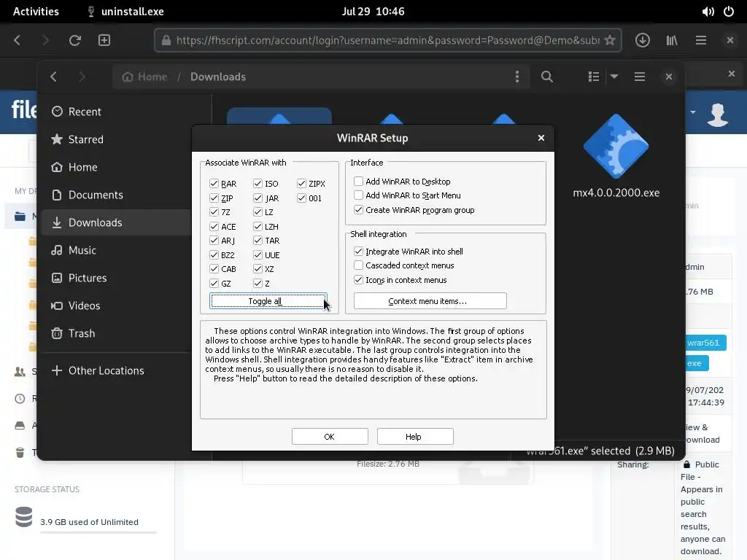Click the address bar URL field
Viewport: 747px width, 560px height.
(388, 40)
